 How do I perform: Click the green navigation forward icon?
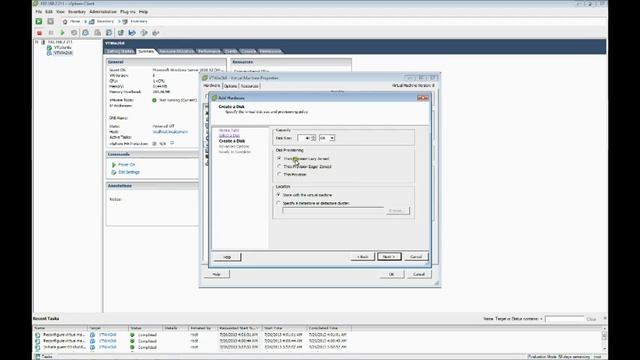[39, 21]
